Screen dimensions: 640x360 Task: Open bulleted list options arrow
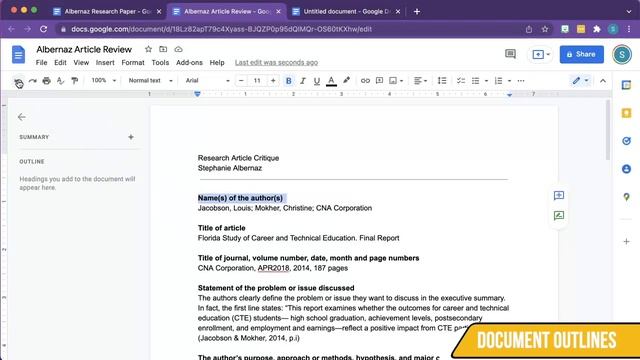point(486,81)
